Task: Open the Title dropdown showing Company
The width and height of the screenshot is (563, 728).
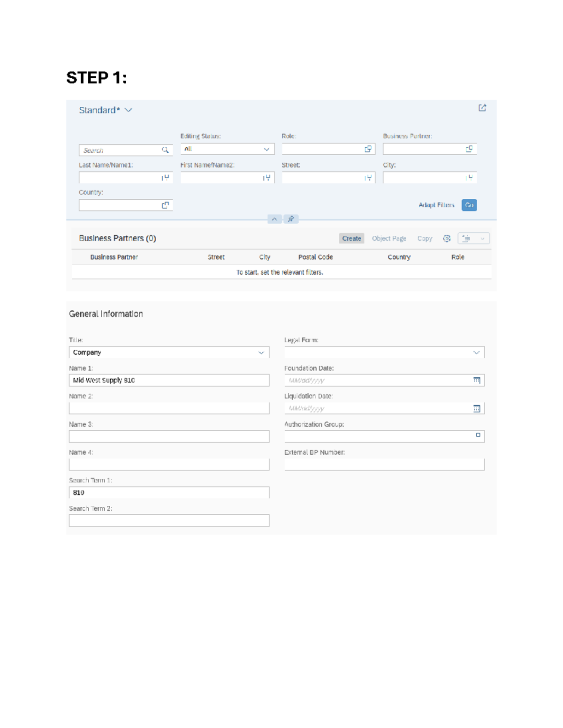Action: [261, 352]
